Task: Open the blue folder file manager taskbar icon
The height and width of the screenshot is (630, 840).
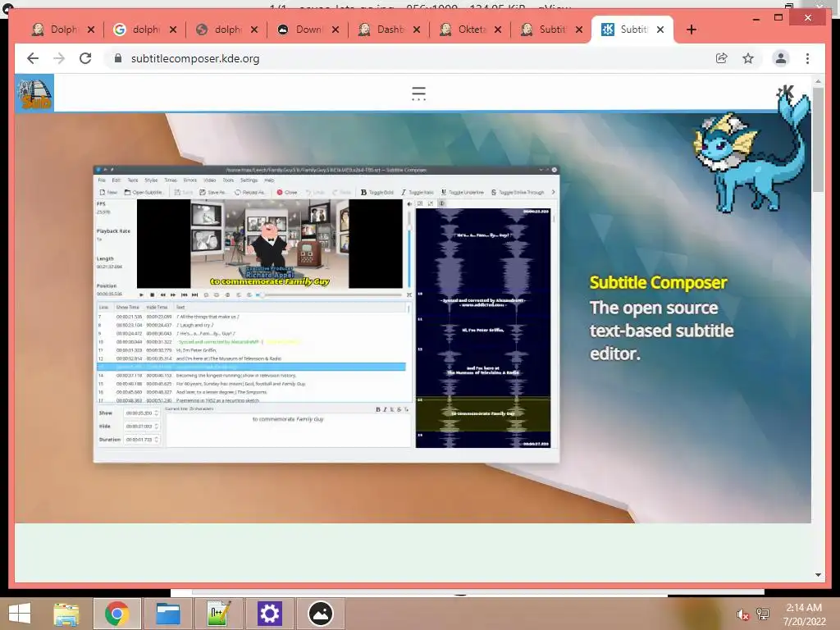Action: [x=167, y=614]
